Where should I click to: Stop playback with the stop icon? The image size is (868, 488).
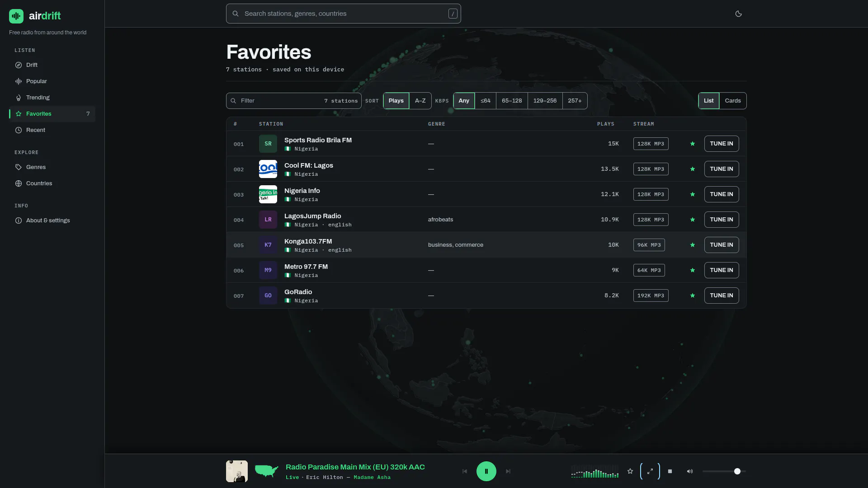[670, 471]
